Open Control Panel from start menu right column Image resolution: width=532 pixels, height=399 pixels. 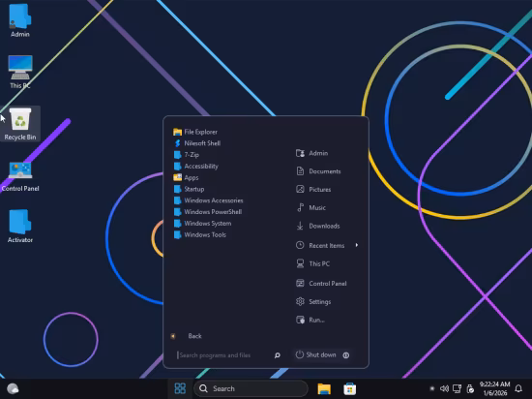(321, 283)
